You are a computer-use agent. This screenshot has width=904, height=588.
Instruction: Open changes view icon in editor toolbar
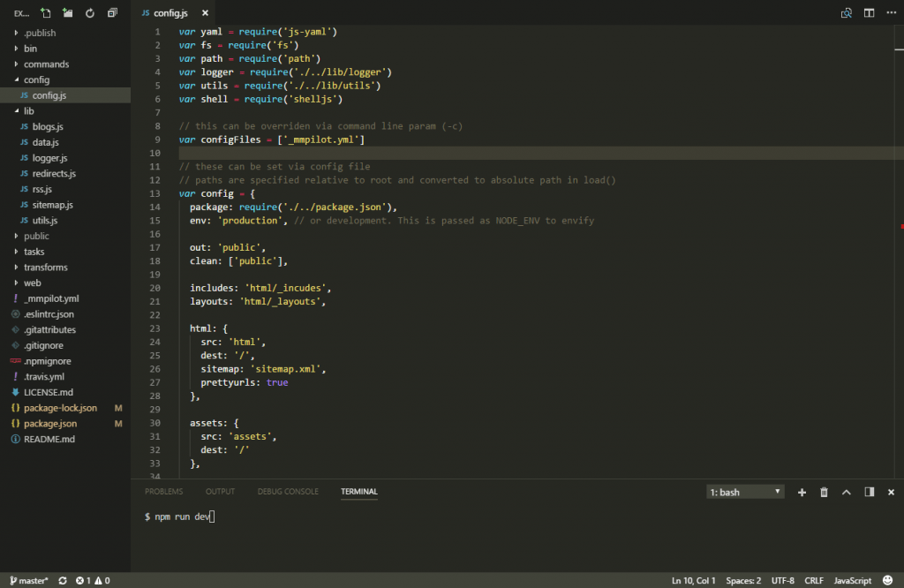pos(847,12)
